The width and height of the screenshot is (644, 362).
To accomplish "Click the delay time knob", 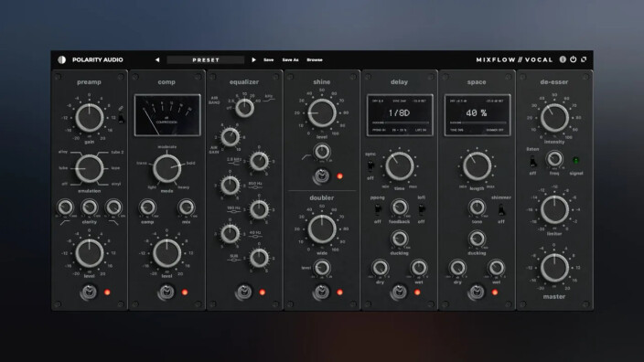I will pyautogui.click(x=399, y=166).
